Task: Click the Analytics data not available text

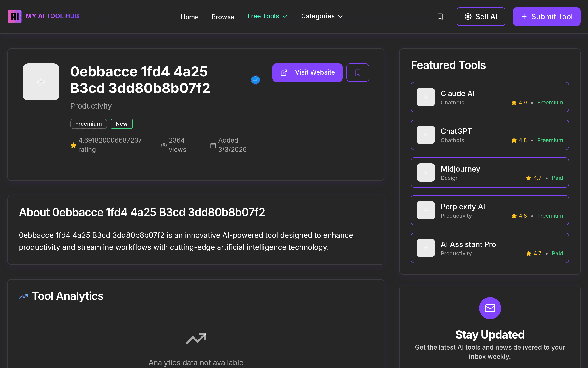Action: click(196, 362)
